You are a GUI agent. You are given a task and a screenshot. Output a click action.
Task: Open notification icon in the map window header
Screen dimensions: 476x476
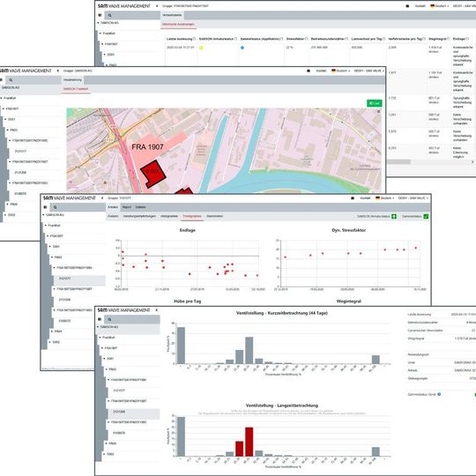[x=309, y=71]
